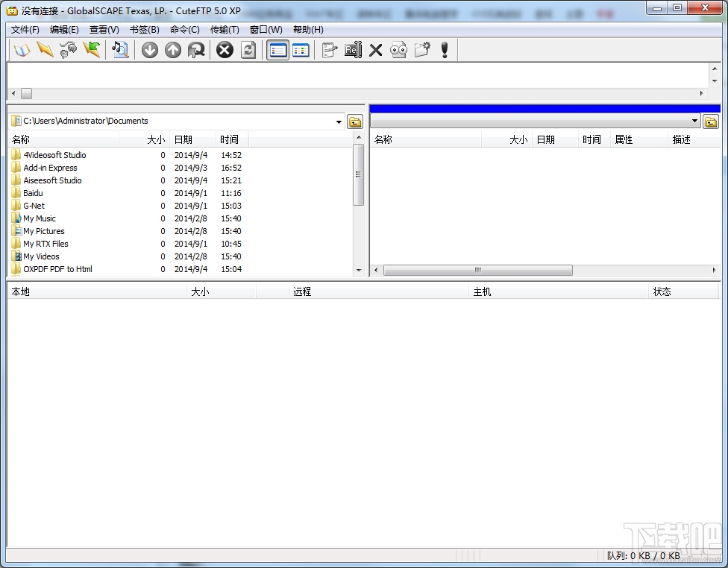Click the Quick Connect lightning icon
The height and width of the screenshot is (568, 728).
pos(45,50)
